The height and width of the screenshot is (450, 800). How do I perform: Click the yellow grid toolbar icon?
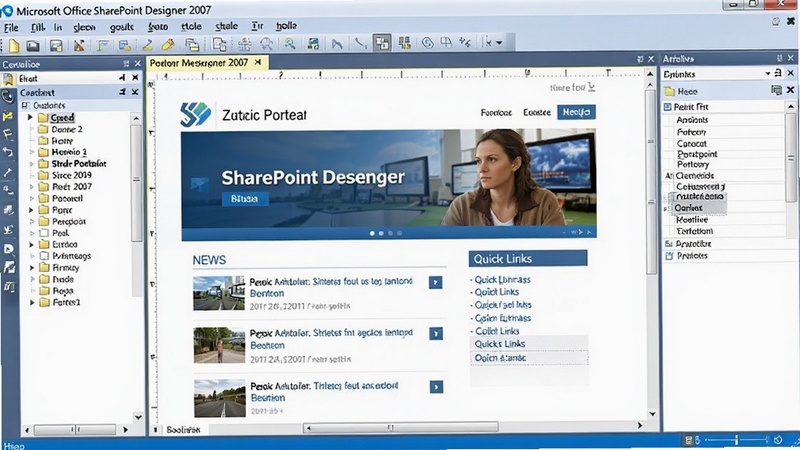point(405,43)
